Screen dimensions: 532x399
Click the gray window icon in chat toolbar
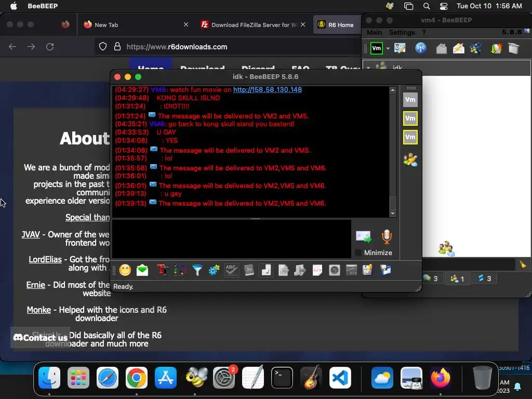coord(352,270)
